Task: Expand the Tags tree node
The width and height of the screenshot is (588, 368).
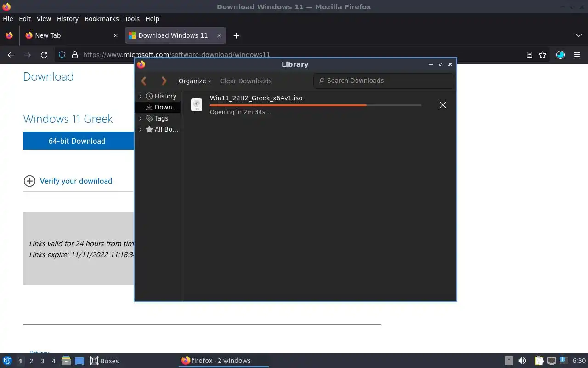Action: (x=140, y=118)
